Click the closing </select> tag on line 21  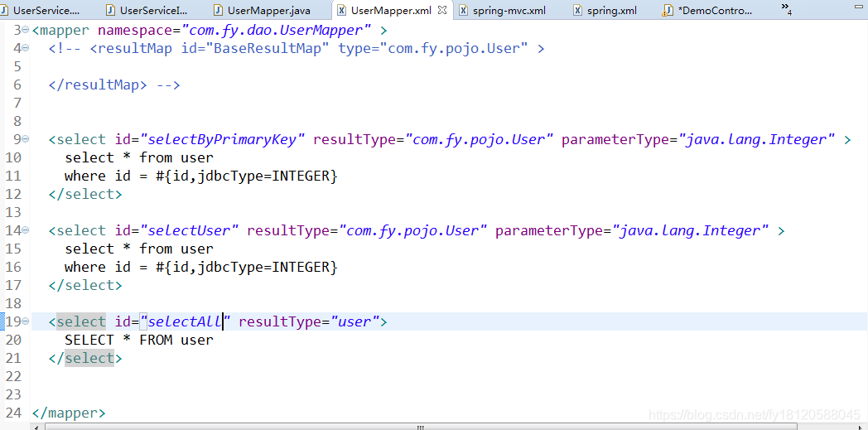(85, 358)
